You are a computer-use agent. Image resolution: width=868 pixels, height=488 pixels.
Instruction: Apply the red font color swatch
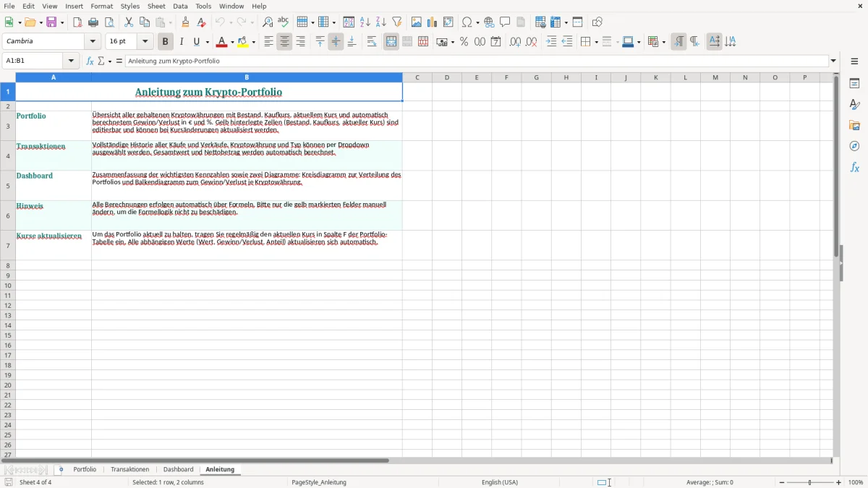tap(221, 42)
